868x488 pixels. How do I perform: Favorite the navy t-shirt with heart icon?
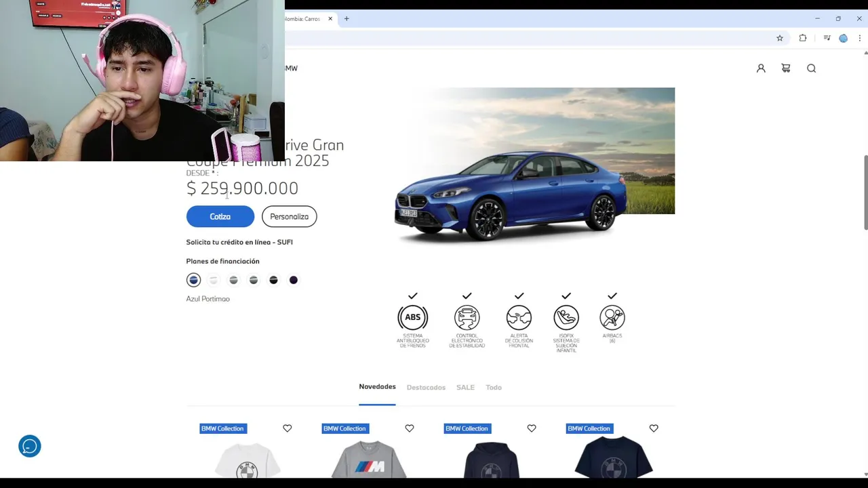pyautogui.click(x=654, y=428)
